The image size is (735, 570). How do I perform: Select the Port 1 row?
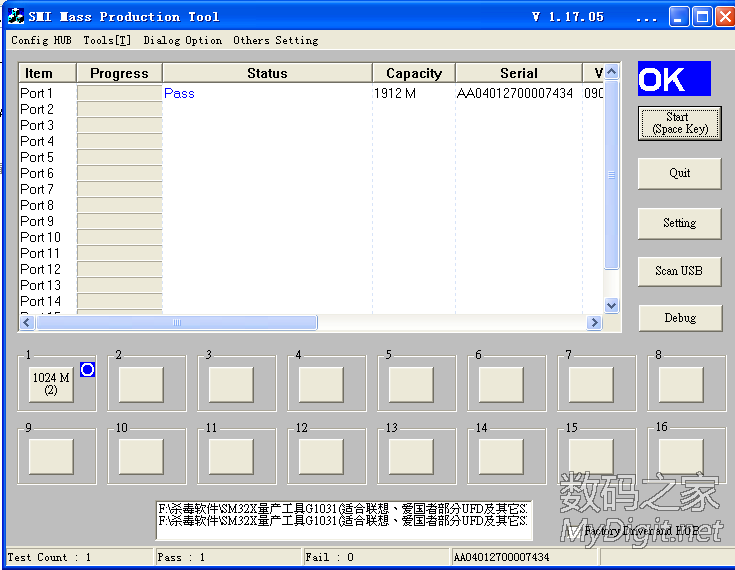pyautogui.click(x=311, y=93)
